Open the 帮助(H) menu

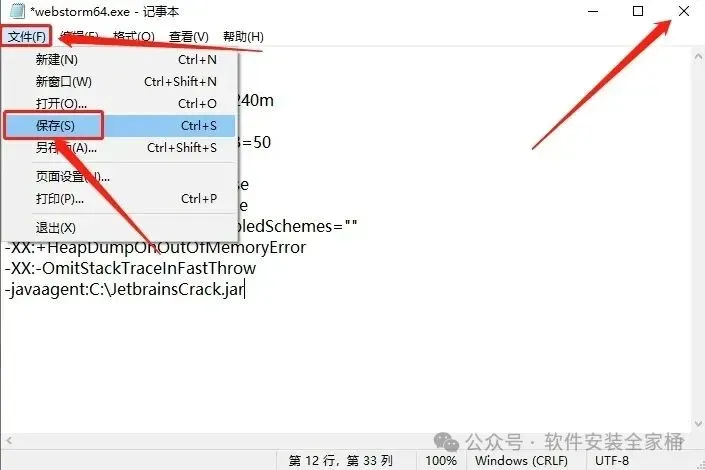coord(243,36)
